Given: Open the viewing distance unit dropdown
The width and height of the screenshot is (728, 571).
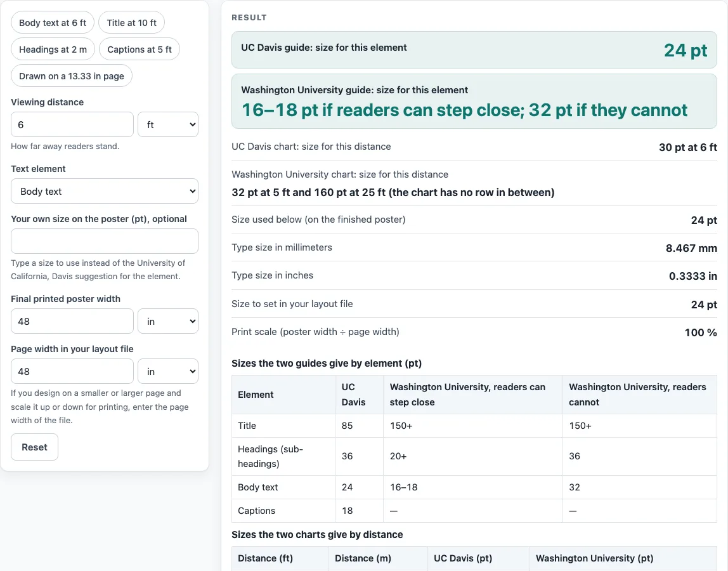Looking at the screenshot, I should coord(168,124).
